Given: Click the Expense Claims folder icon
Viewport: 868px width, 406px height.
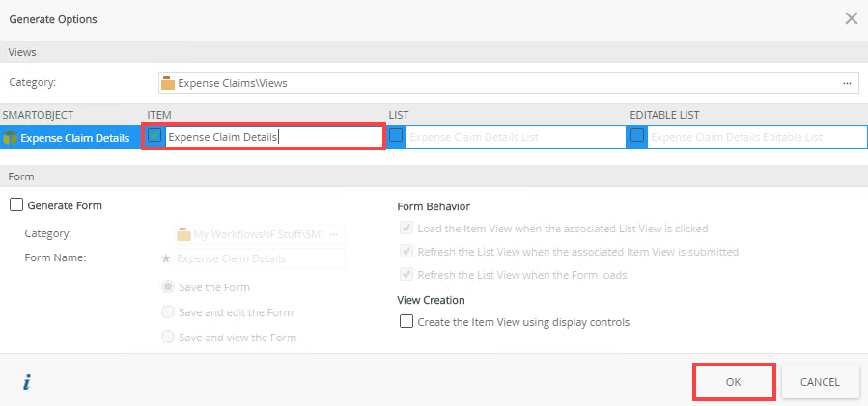Looking at the screenshot, I should coord(168,83).
